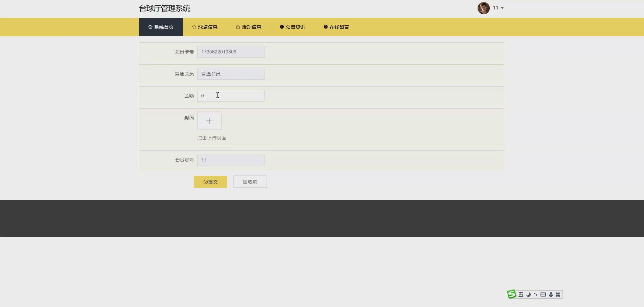644x307 pixels.
Task: Toggle the 五 Wubi input mode indicator
Action: click(521, 294)
